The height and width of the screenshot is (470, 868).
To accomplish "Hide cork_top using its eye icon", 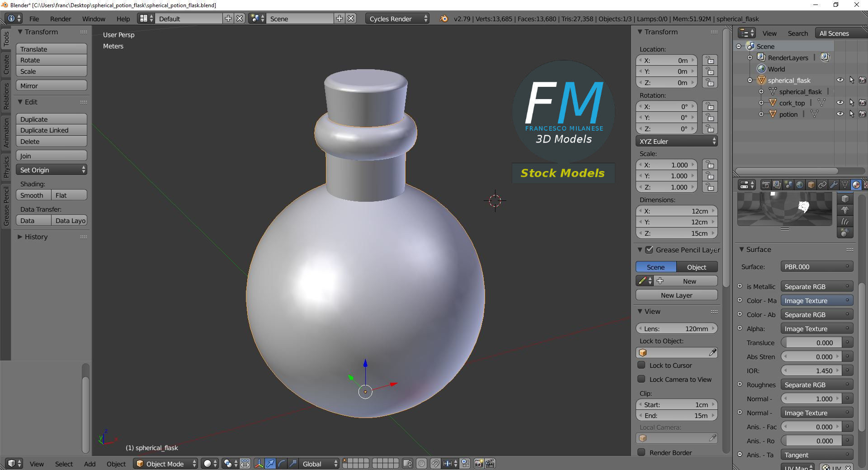I will (840, 103).
